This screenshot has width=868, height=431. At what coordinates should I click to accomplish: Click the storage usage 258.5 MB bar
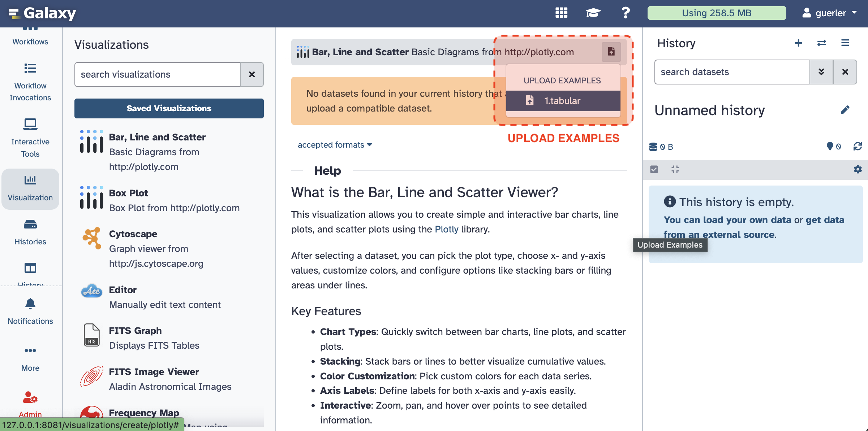(716, 13)
